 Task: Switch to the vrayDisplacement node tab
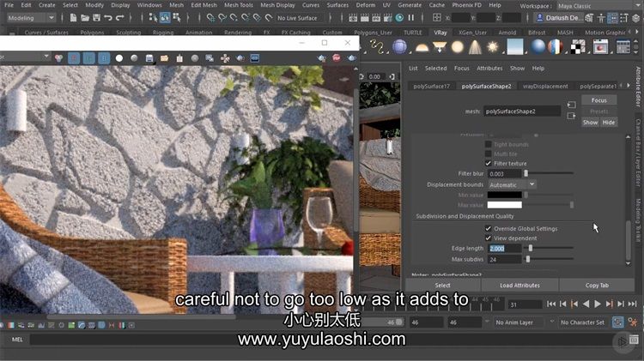545,86
